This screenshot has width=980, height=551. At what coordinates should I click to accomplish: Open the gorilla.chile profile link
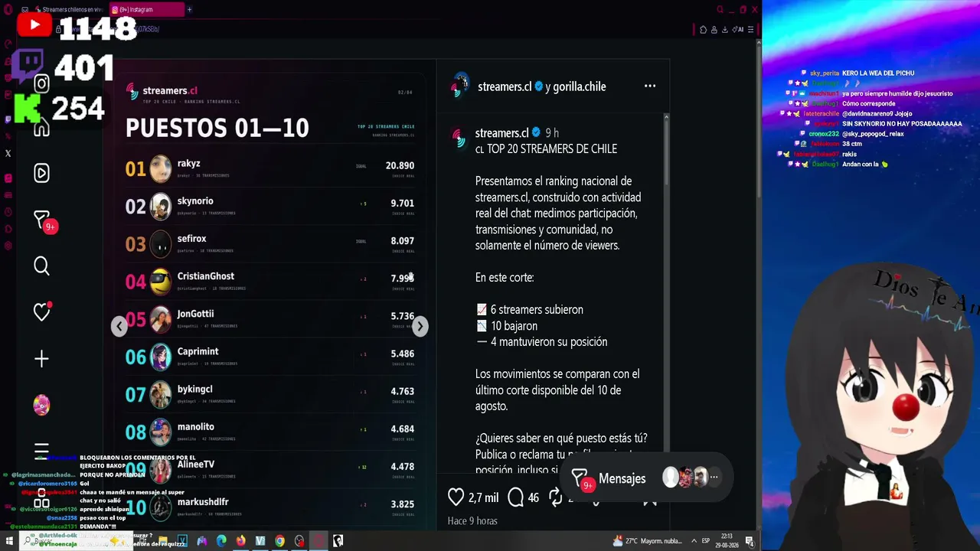[580, 86]
